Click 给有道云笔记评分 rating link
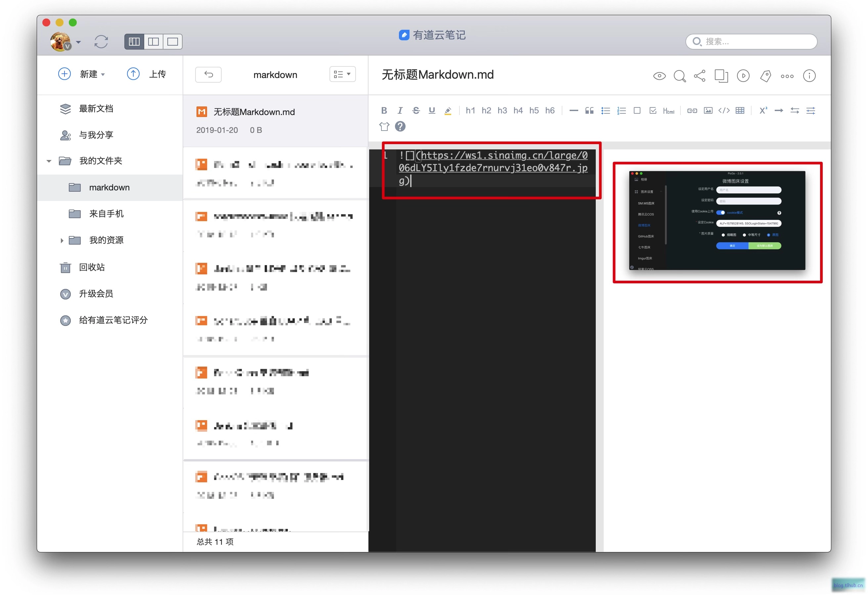 pyautogui.click(x=113, y=320)
